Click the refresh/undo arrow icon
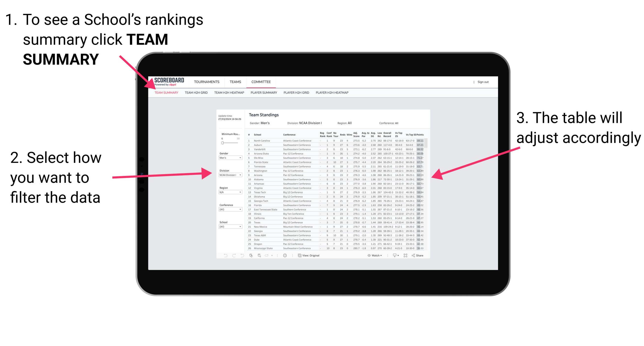Screen dimensions: 644x346 pyautogui.click(x=224, y=256)
